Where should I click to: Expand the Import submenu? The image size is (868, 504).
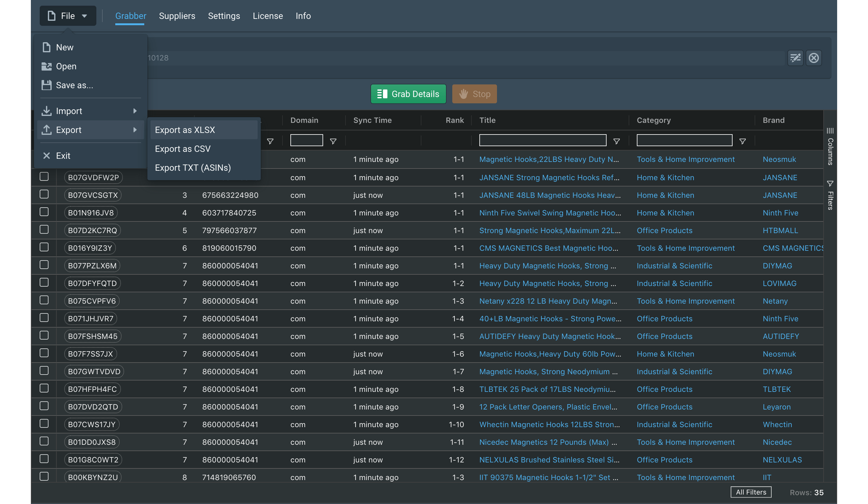coord(91,111)
